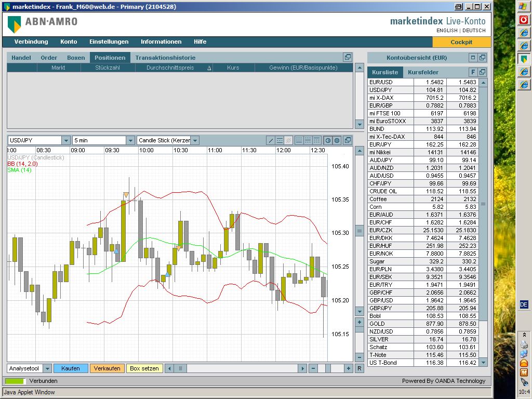Switch to the Transaktionshistorie tab
The height and width of the screenshot is (399, 532).
165,58
